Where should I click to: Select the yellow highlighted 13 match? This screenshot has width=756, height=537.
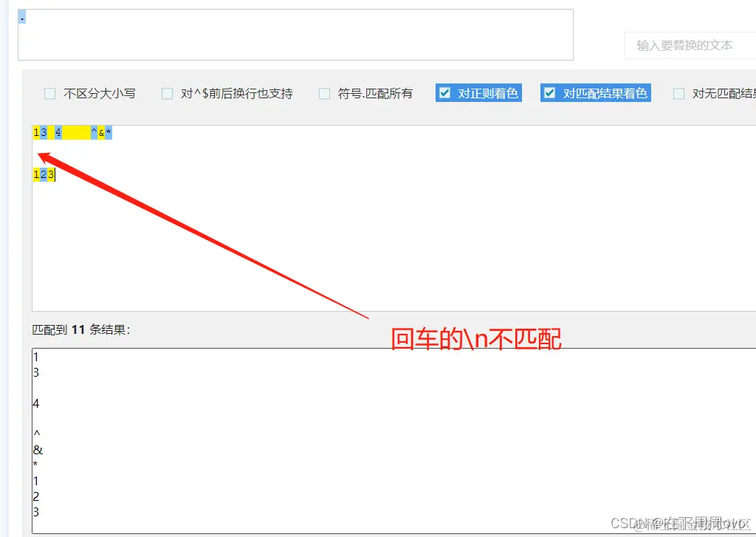click(38, 132)
